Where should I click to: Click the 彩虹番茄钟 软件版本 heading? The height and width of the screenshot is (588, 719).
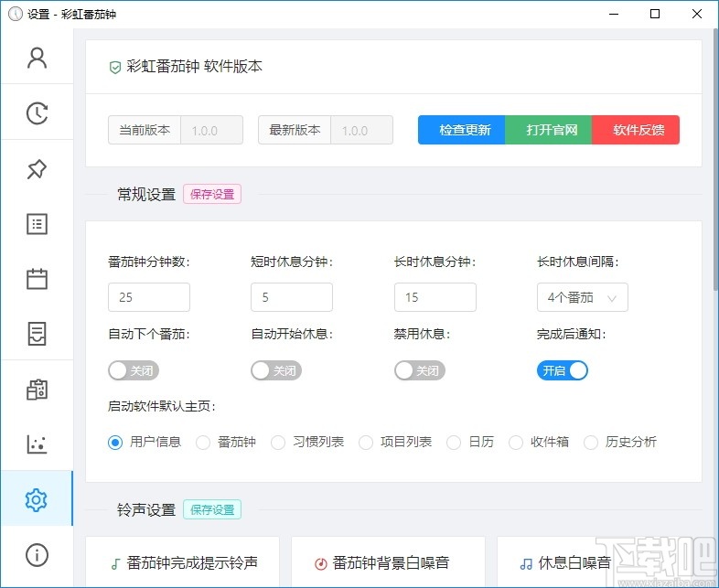click(195, 67)
